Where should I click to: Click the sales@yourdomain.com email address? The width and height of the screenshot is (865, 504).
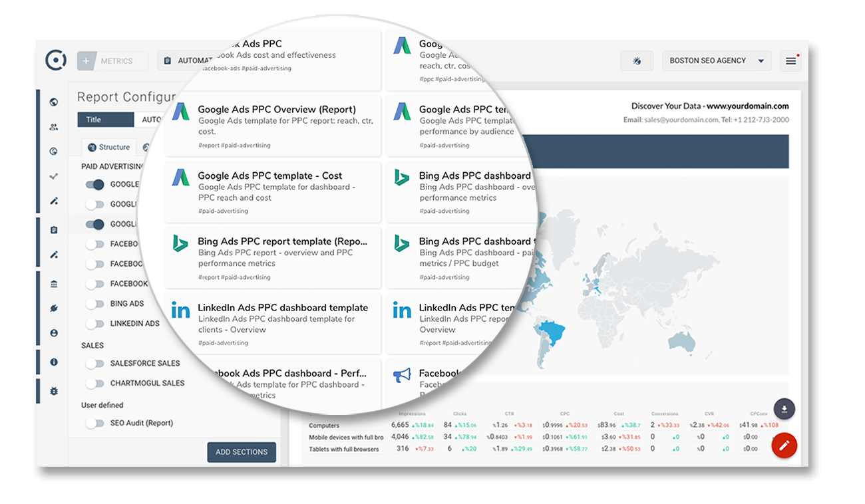click(681, 120)
